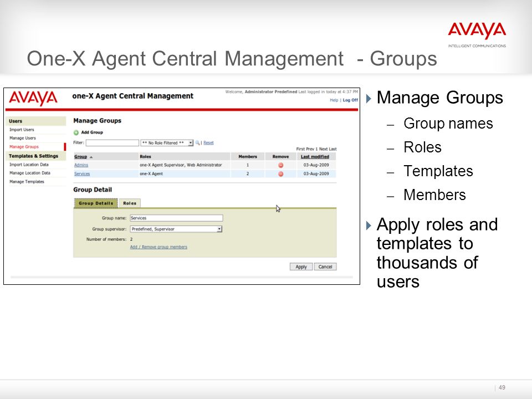Screen dimensions: 532x399
Task: Switch to the Group Details tab
Action: [x=96, y=203]
